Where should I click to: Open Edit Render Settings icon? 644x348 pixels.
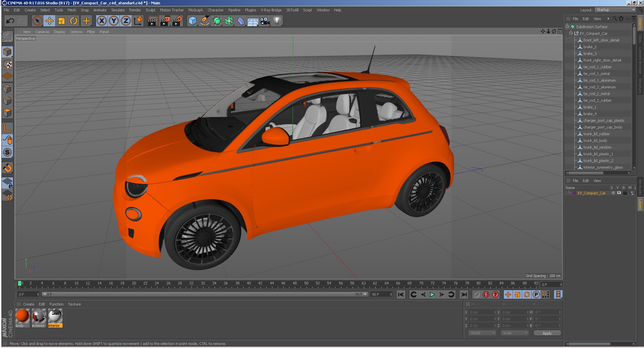(177, 21)
